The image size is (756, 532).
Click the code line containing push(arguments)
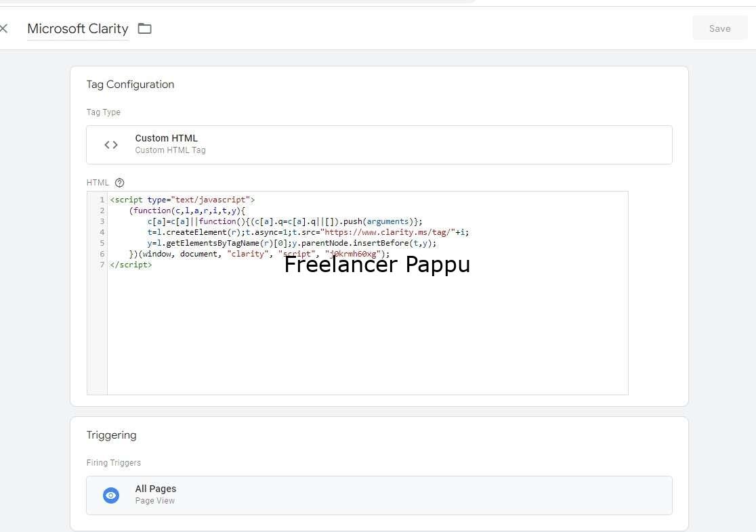pyautogui.click(x=285, y=221)
